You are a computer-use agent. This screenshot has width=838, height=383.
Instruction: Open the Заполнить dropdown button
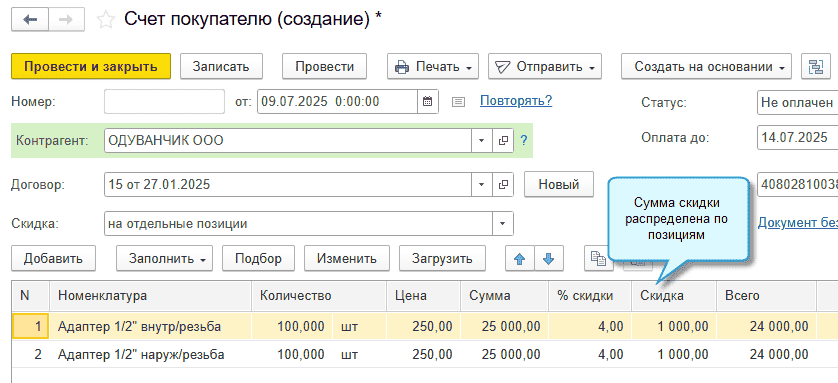[x=165, y=259]
